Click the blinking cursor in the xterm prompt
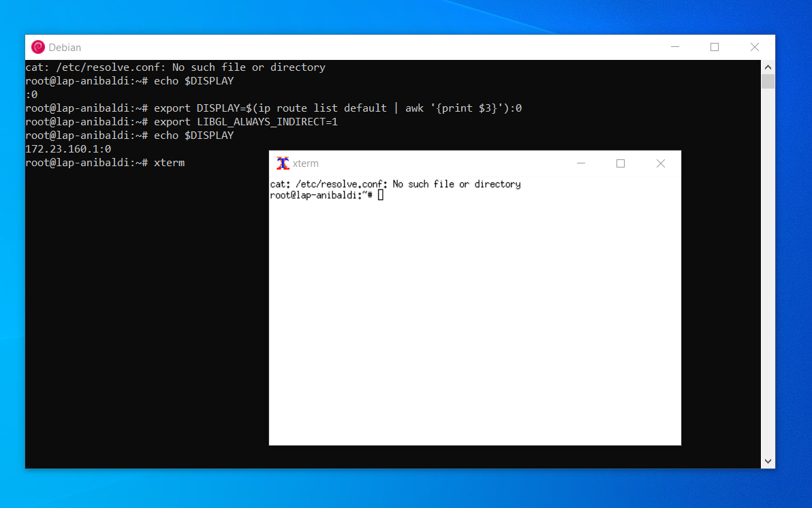Viewport: 812px width, 508px height. pos(381,194)
